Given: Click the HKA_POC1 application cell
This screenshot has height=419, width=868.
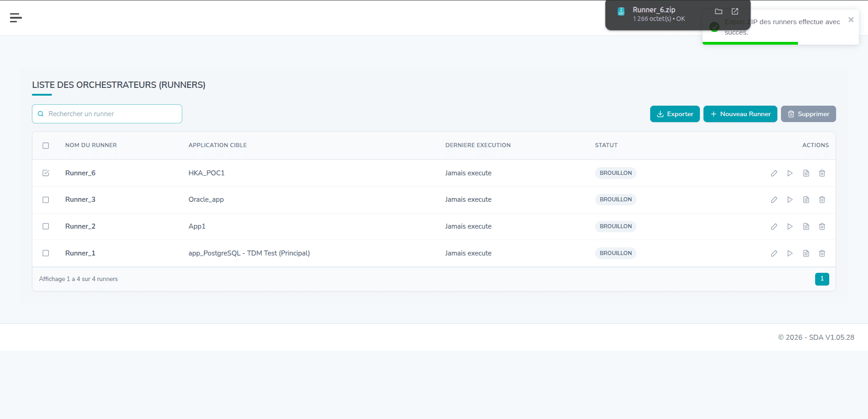Looking at the screenshot, I should [206, 173].
